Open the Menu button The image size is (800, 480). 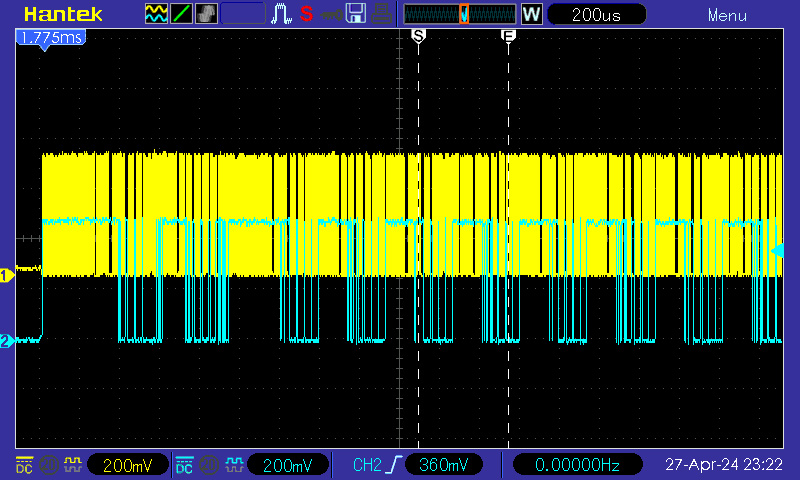tap(727, 15)
